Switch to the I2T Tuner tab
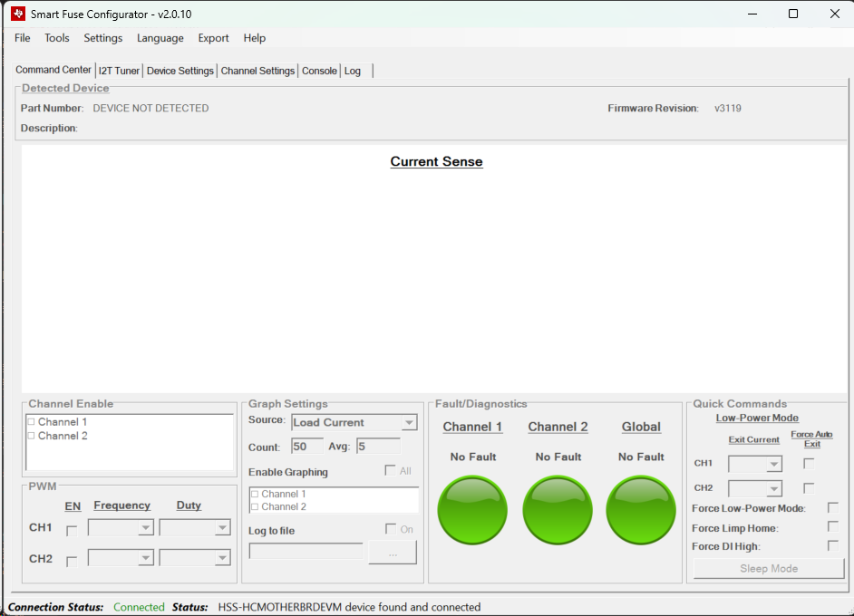The image size is (854, 616). pos(119,70)
